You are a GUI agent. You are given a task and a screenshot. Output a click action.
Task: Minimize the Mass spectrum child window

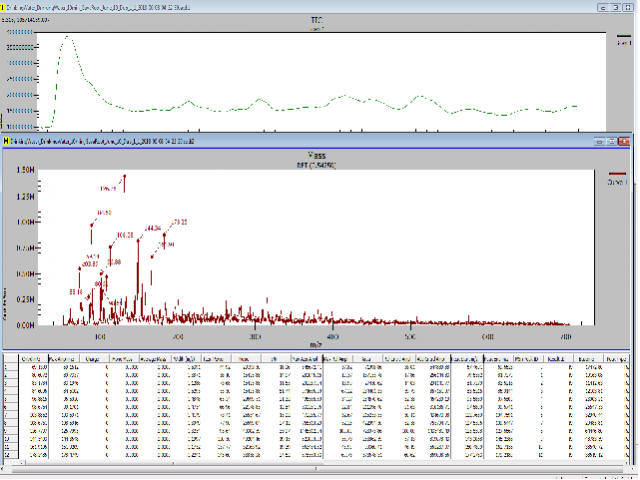(599, 141)
